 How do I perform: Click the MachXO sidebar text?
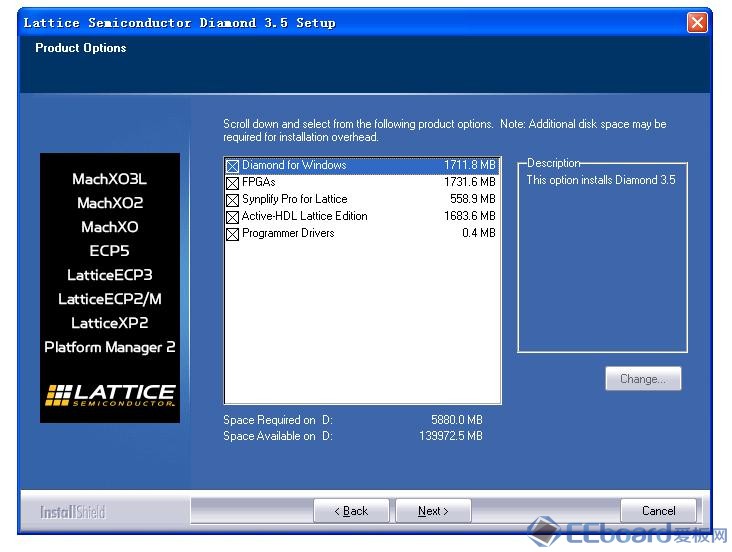coord(110,227)
